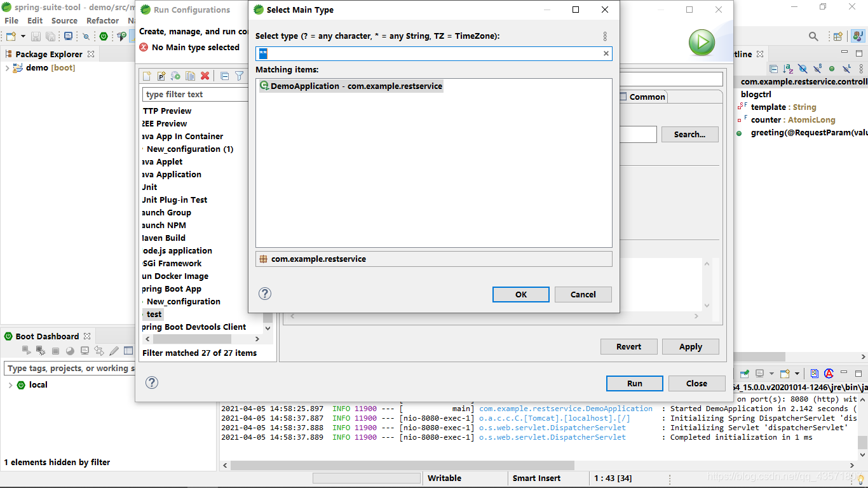Click the Close button in Run Configurations

pos(696,383)
